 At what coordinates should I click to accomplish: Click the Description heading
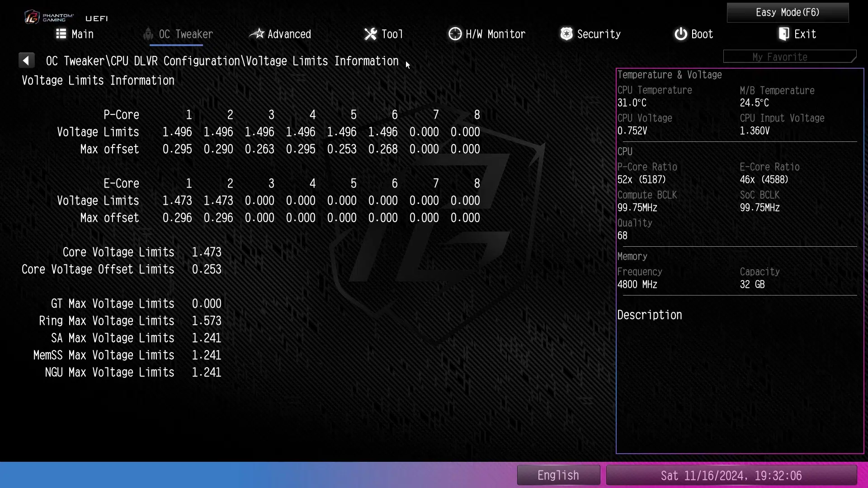650,315
